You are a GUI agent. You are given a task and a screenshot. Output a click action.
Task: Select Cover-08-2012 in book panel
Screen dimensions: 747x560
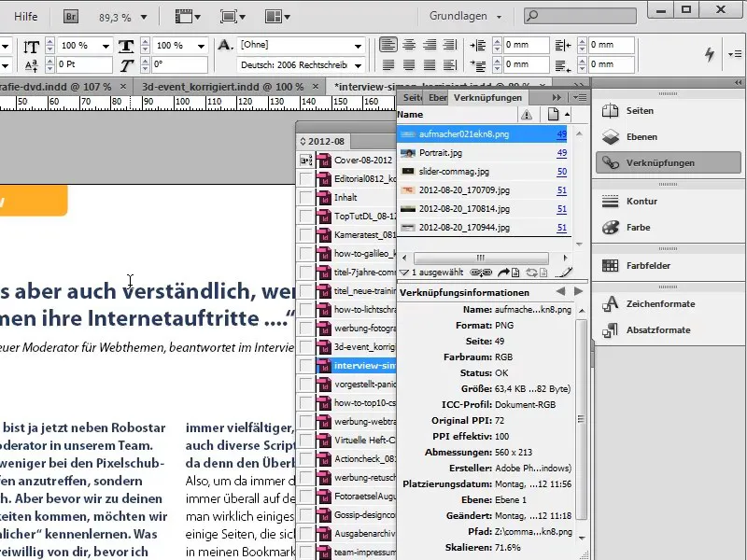pos(356,161)
